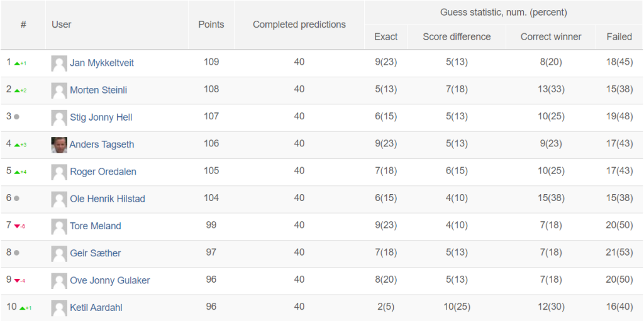This screenshot has height=321, width=644.
Task: Open Stig Jonny Hell's profile link
Action: tap(101, 117)
